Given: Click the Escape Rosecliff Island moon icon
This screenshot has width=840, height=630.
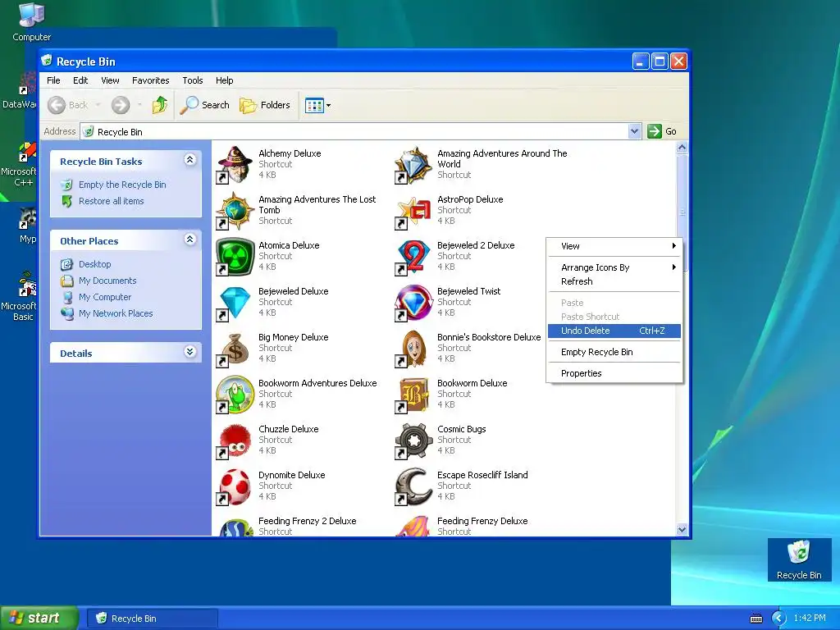Looking at the screenshot, I should pyautogui.click(x=413, y=487).
